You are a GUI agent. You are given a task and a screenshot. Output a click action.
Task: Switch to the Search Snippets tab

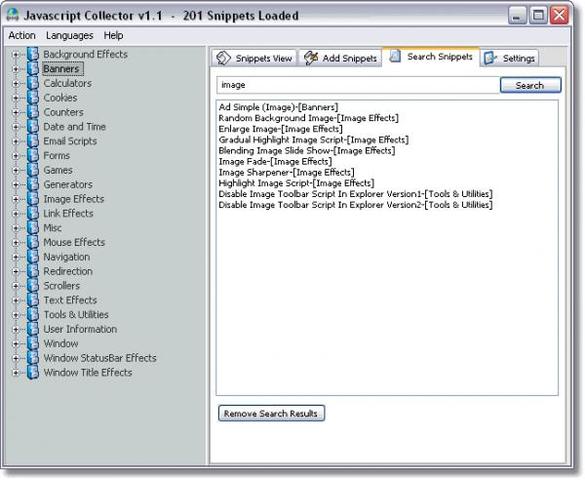(432, 57)
